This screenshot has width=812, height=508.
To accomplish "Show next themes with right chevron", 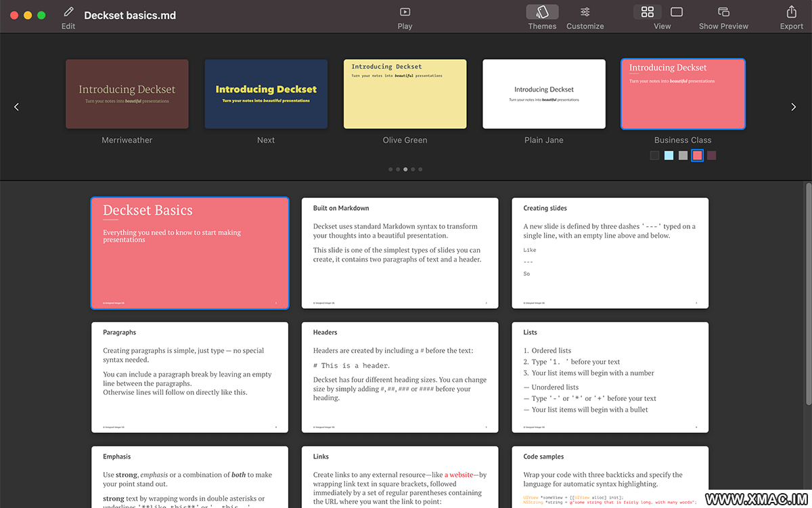I will (x=794, y=106).
